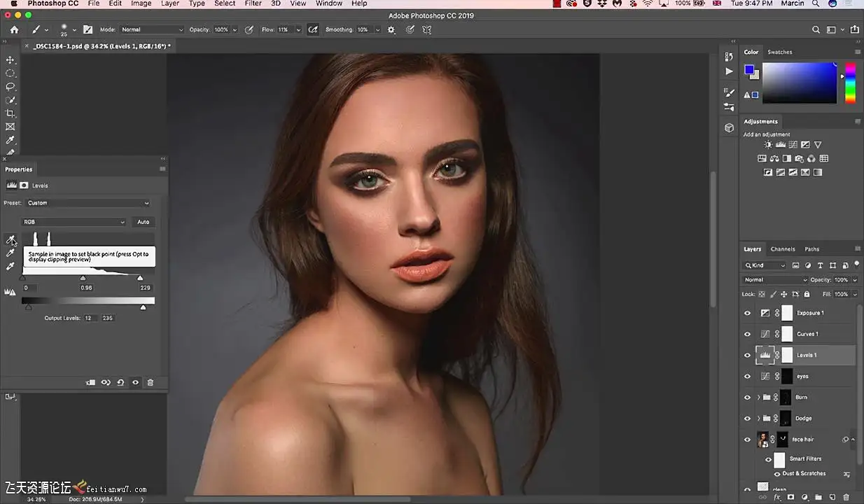This screenshot has height=504, width=864.
Task: Toggle visibility of the eyes layer
Action: click(x=747, y=376)
